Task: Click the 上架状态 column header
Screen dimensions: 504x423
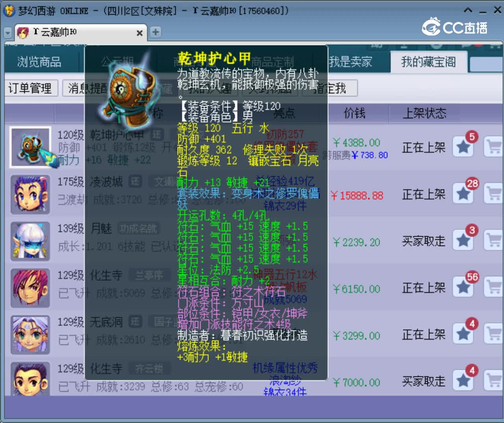Action: coord(424,113)
